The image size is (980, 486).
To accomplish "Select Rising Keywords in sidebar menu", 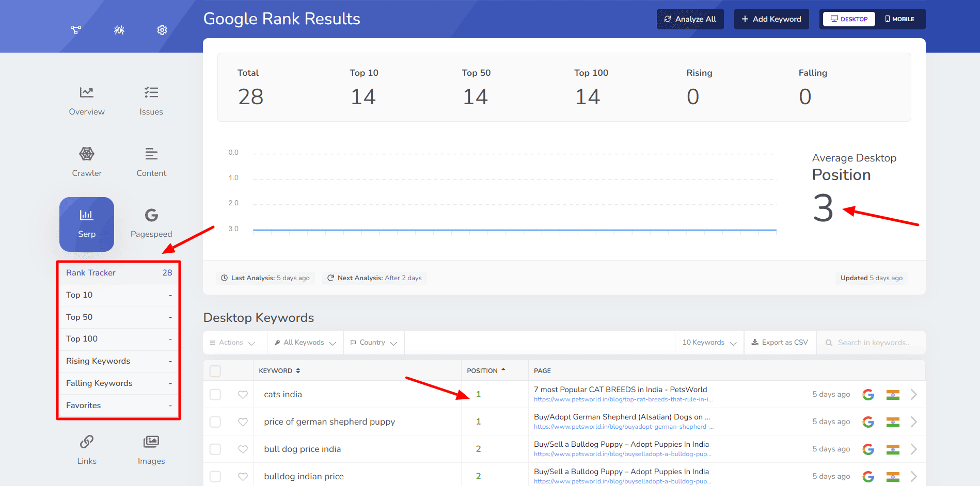I will (119, 361).
